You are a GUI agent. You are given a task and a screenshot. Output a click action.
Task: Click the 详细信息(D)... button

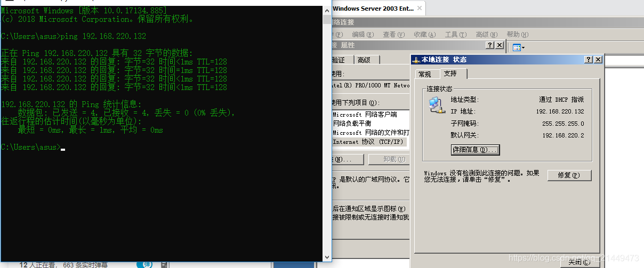click(x=476, y=150)
